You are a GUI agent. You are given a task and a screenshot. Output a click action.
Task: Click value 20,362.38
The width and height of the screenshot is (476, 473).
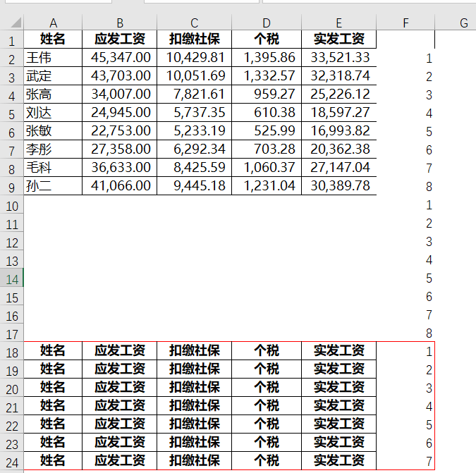pyautogui.click(x=338, y=149)
